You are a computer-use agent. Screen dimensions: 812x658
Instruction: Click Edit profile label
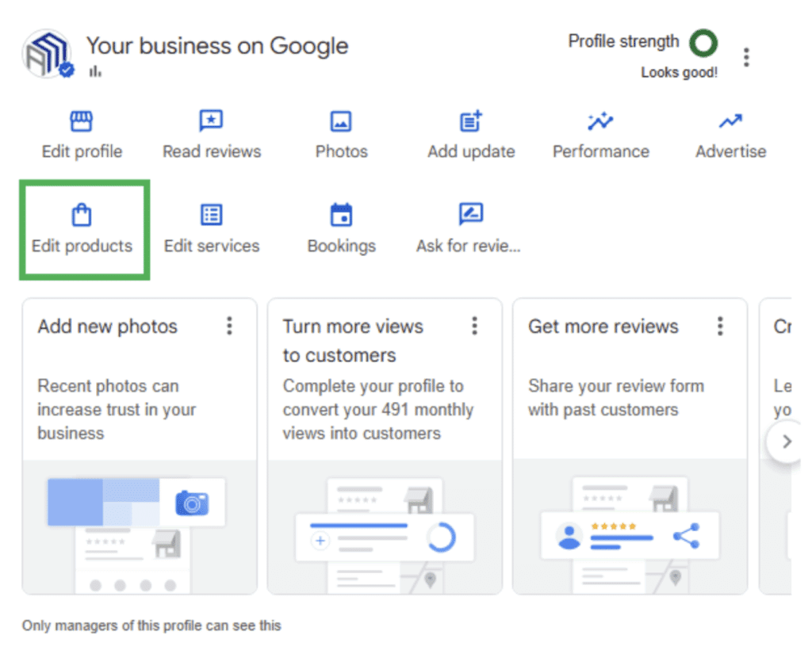click(82, 151)
